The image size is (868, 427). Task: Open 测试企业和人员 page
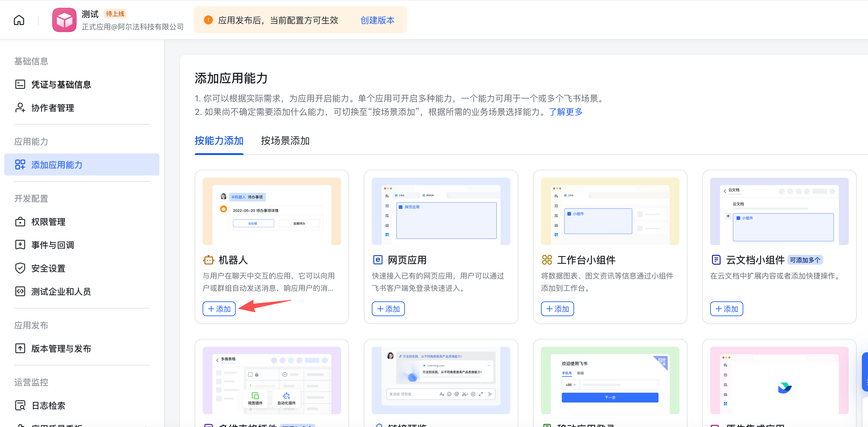click(x=61, y=292)
